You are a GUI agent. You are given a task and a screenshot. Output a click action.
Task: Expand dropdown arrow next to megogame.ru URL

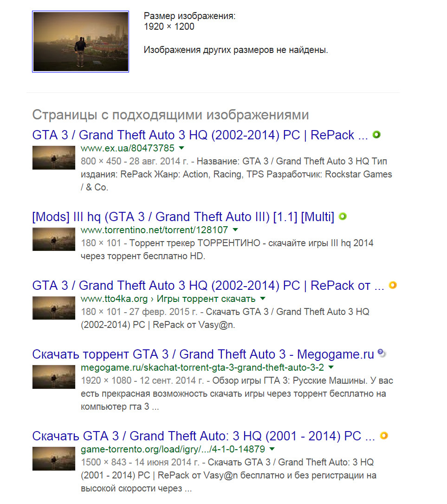331,367
